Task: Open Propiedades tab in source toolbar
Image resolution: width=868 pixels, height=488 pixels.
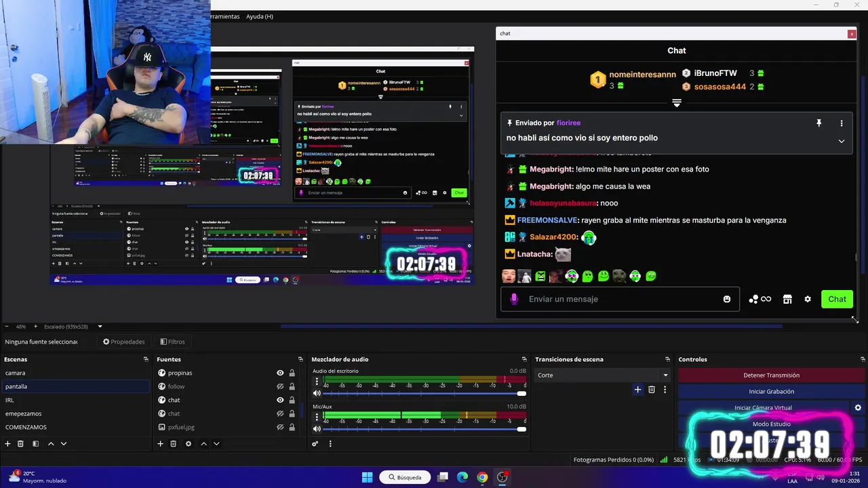Action: click(123, 342)
